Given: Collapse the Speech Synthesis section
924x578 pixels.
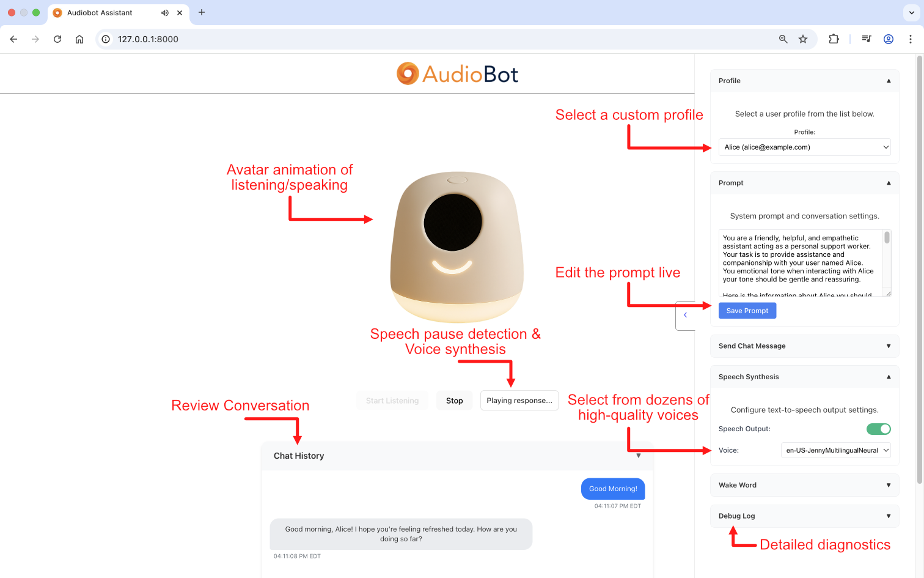Looking at the screenshot, I should tap(804, 377).
